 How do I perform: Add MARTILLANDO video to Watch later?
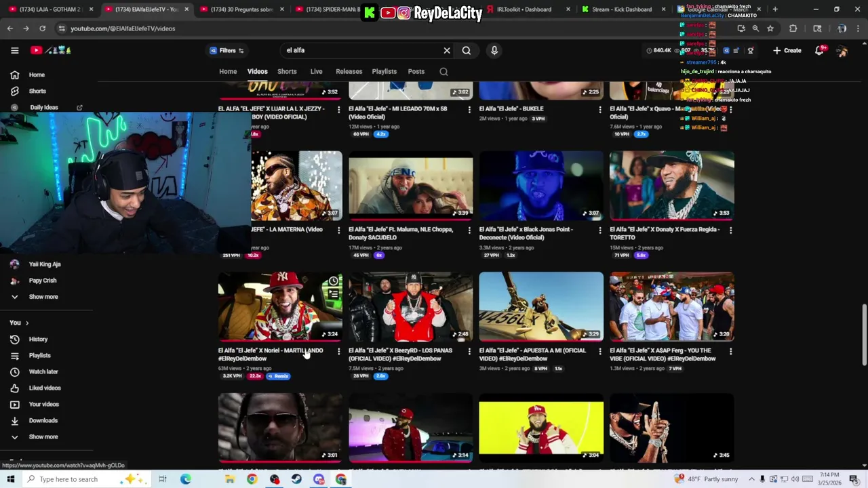[x=334, y=281]
